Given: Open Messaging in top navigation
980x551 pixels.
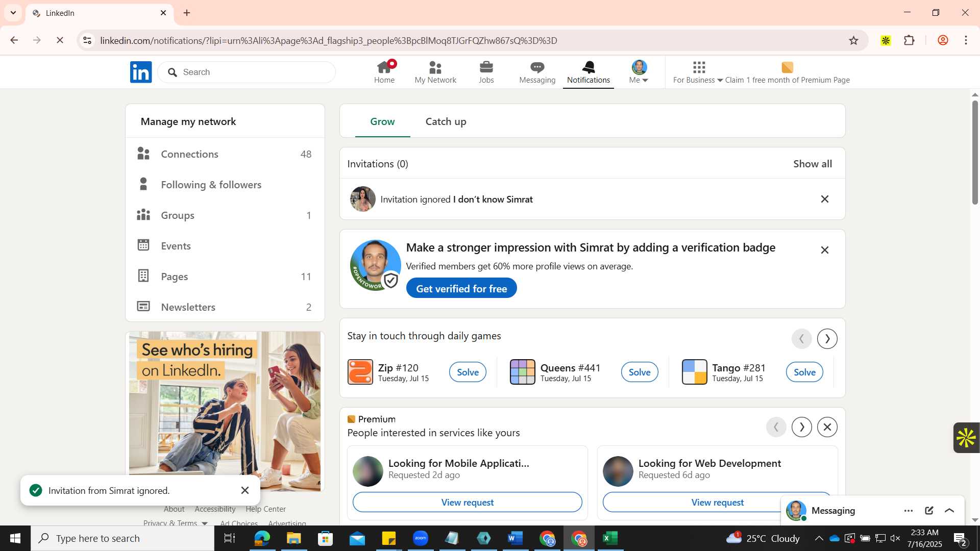Looking at the screenshot, I should (537, 72).
